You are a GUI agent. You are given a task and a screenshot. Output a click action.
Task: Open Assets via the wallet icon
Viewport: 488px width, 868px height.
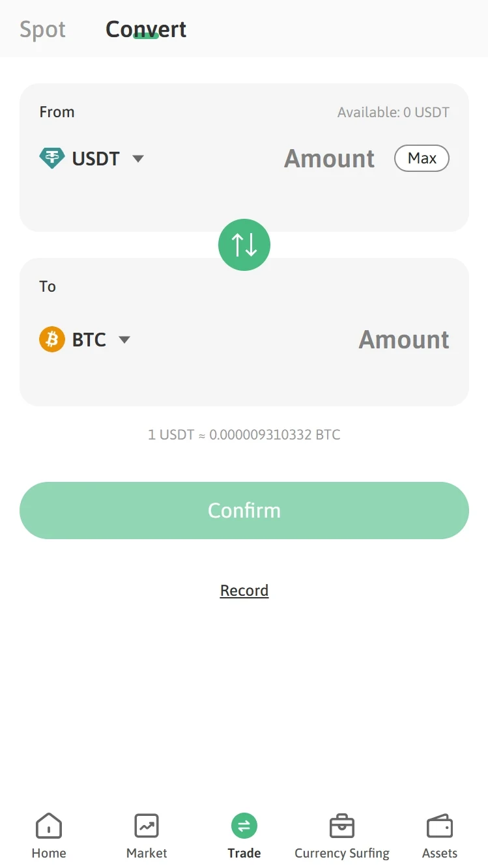pos(440,826)
